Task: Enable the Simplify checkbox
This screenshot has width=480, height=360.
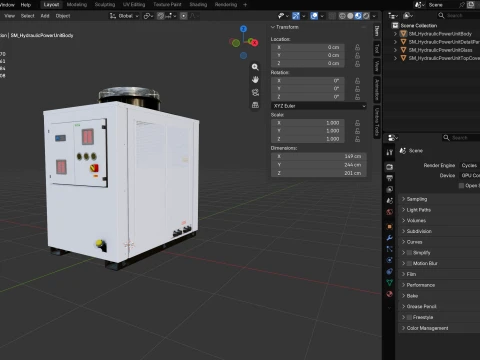Action: click(409, 253)
